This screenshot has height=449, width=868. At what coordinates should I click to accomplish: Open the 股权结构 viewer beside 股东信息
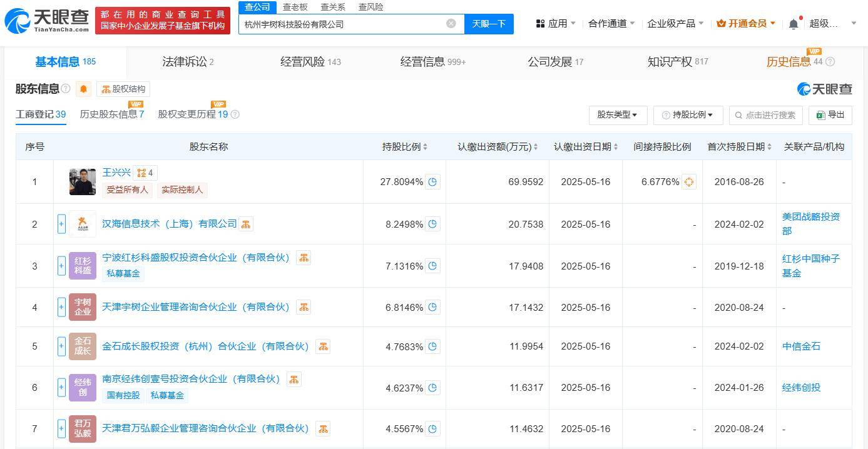point(123,89)
